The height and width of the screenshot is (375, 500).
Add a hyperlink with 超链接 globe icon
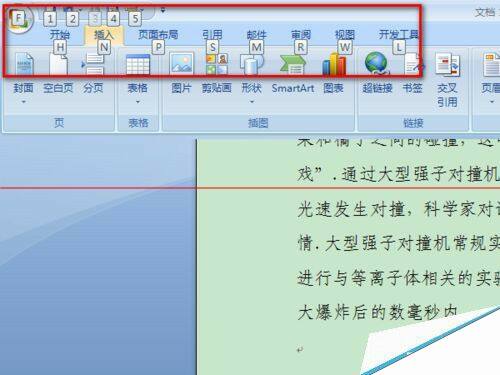point(377,63)
